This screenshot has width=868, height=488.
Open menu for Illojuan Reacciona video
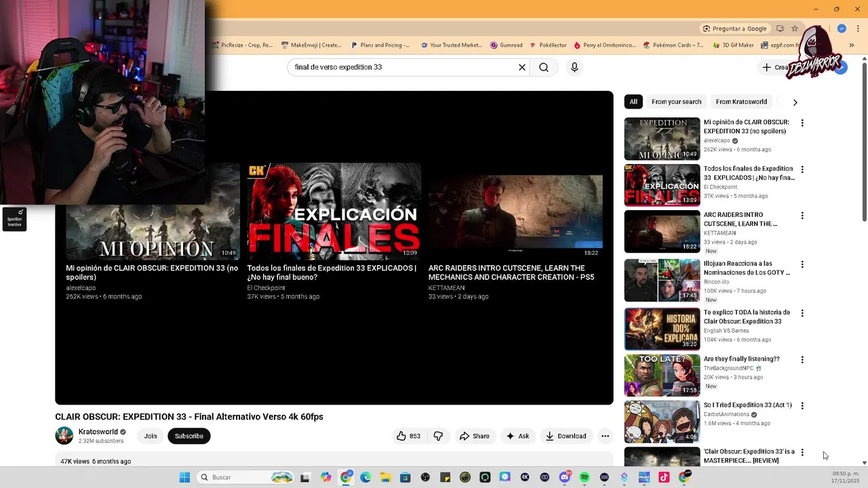point(802,264)
